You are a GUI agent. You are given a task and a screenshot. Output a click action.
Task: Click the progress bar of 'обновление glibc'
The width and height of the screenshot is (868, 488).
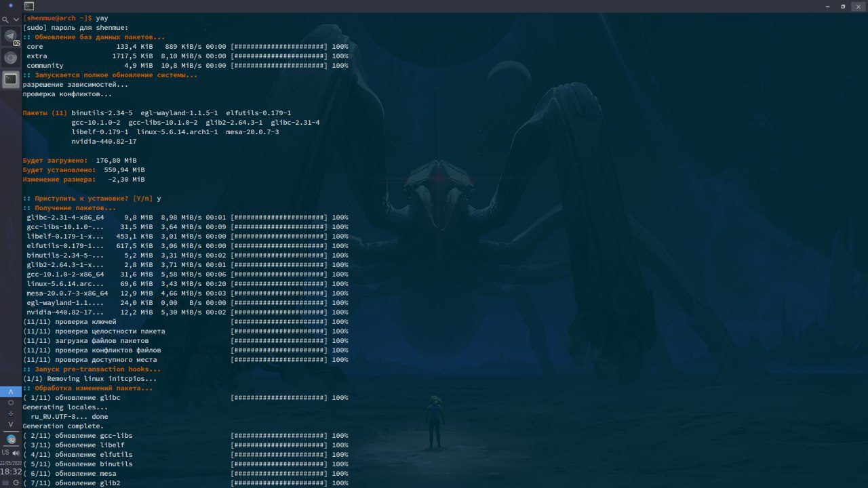(279, 398)
